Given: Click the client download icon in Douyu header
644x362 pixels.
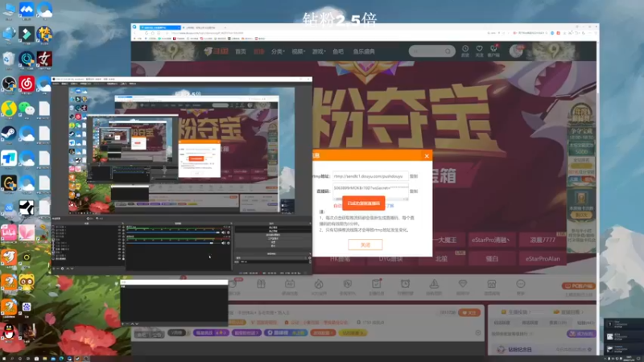Looking at the screenshot, I should (x=493, y=49).
